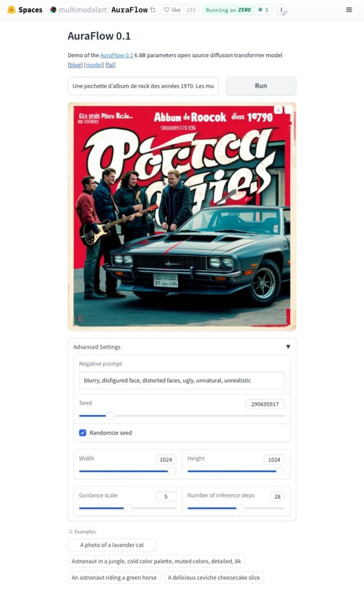Like this Space with heart icon
The height and width of the screenshot is (591, 364).
[x=172, y=10]
